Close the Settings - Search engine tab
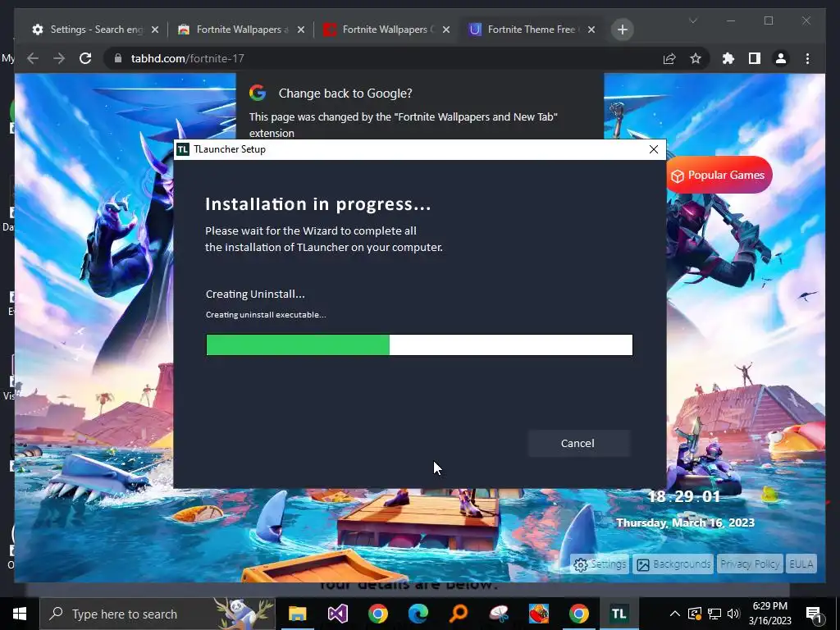The height and width of the screenshot is (630, 840). [x=155, y=30]
